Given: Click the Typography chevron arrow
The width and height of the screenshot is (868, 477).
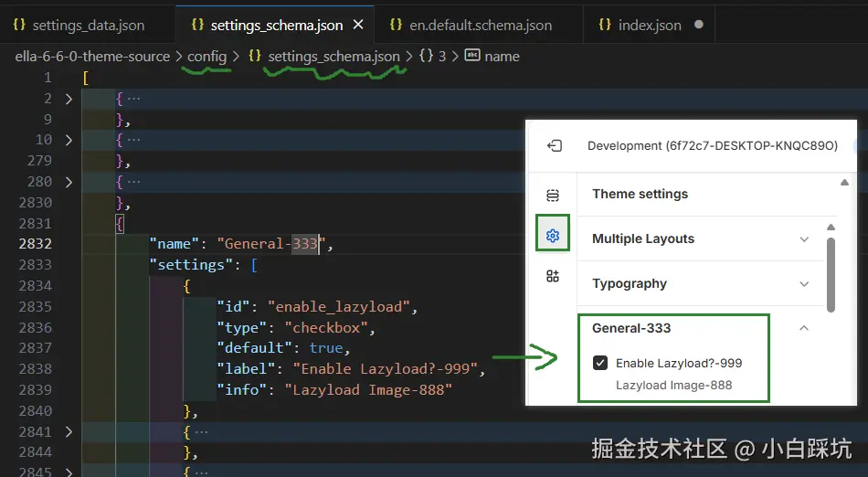Looking at the screenshot, I should coord(804,284).
